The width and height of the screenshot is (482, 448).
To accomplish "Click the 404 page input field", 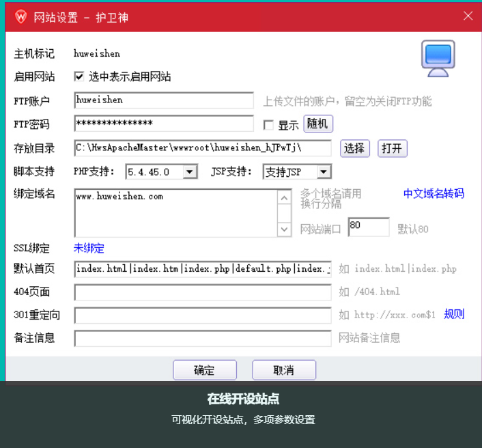I will 203,292.
